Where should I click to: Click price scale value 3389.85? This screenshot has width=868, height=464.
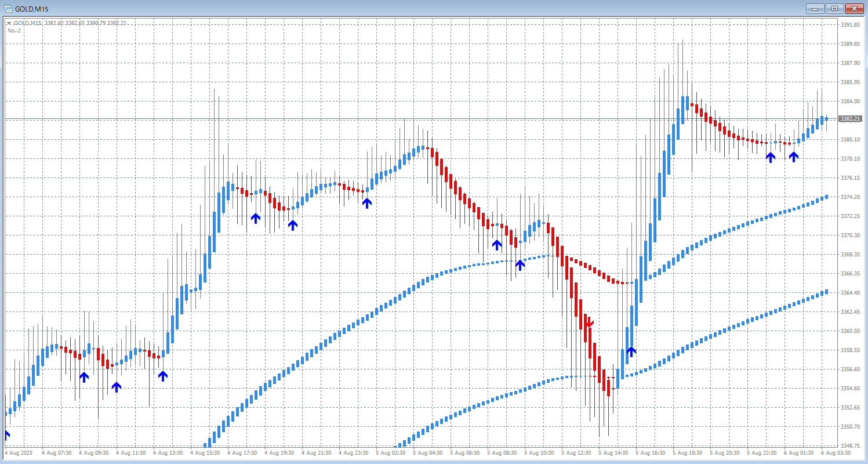pos(849,44)
